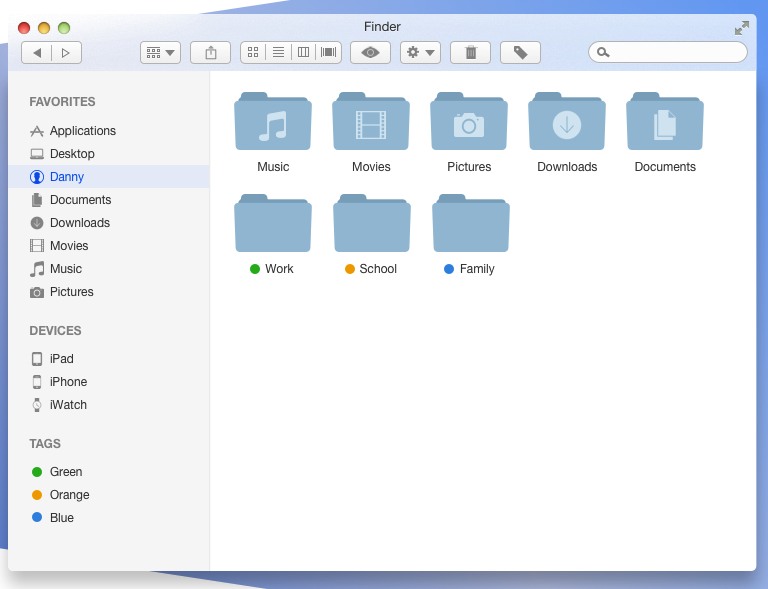Switch to cover flow view
Image resolution: width=768 pixels, height=589 pixels.
328,52
